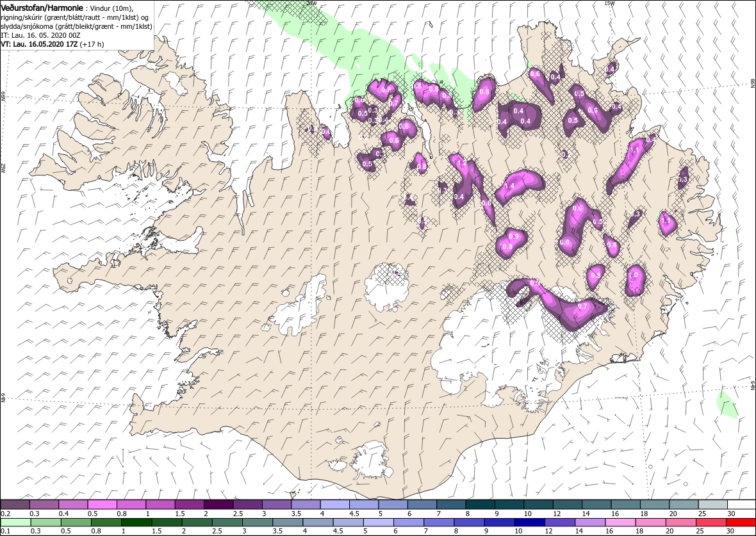Click the '64N' latitude label on the right edge
The height and width of the screenshot is (536, 756).
coord(753,386)
